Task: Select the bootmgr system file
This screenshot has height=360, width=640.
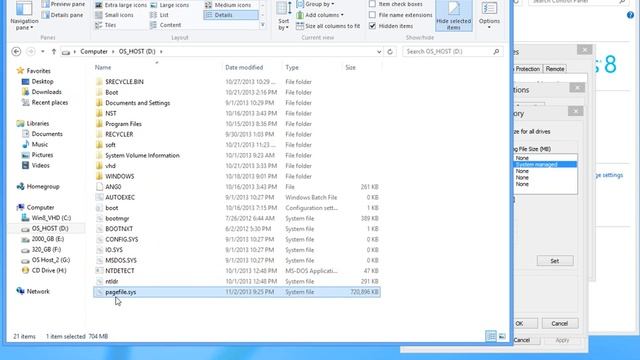Action: click(x=237, y=218)
